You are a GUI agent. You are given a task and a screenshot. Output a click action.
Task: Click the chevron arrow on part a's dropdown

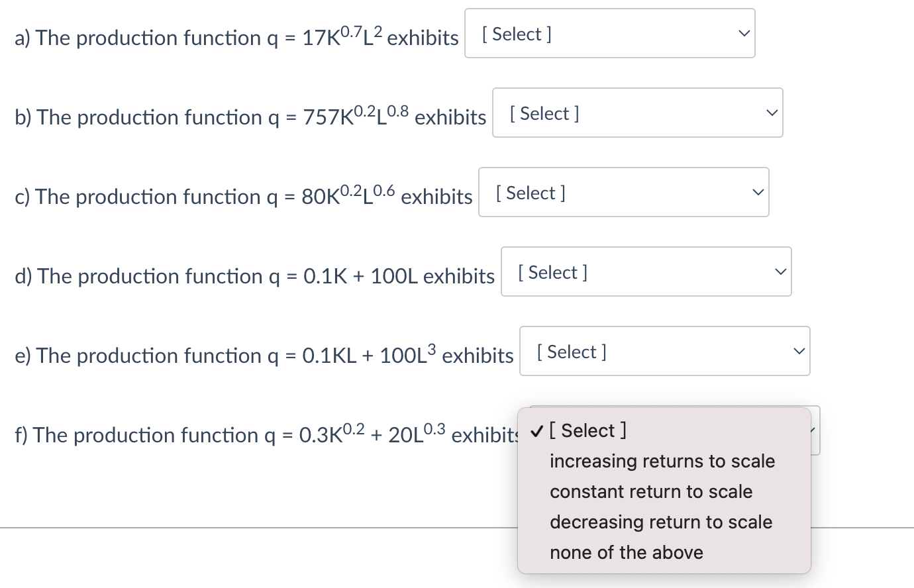744,33
